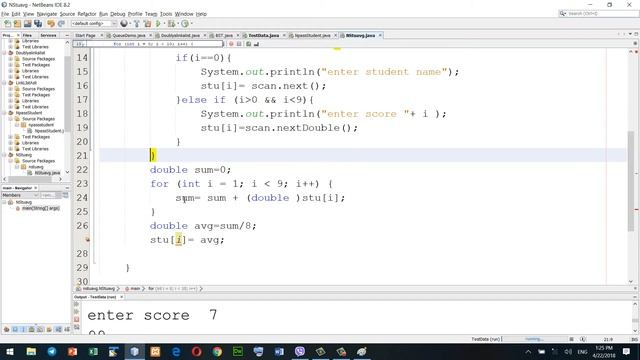Open the default config dropdown
Image resolution: width=640 pixels, height=360 pixels.
click(93, 24)
